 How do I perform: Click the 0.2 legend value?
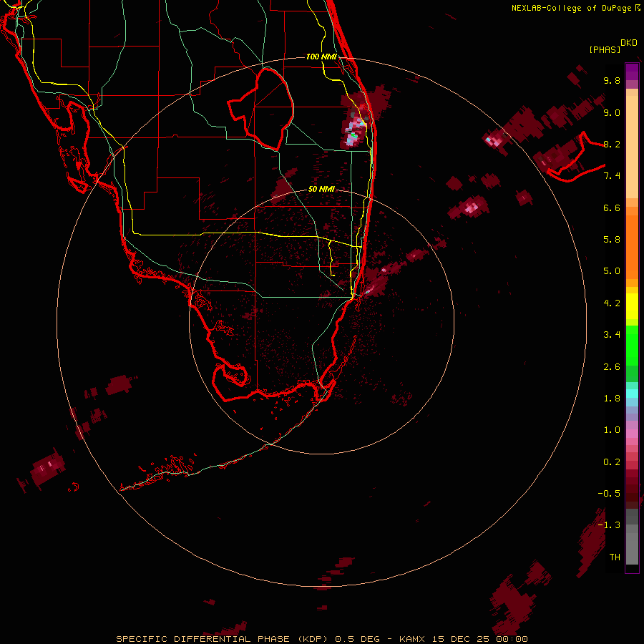(612, 462)
